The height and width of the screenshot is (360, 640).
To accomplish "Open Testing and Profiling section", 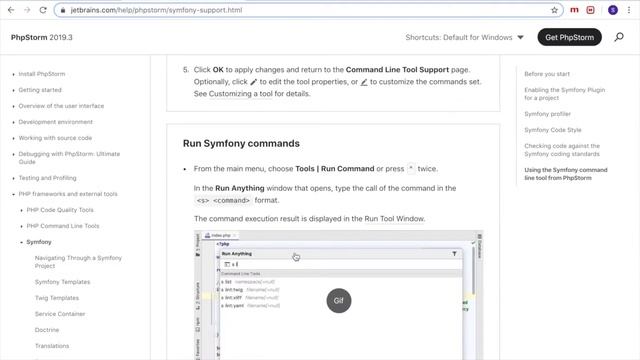I will [47, 178].
